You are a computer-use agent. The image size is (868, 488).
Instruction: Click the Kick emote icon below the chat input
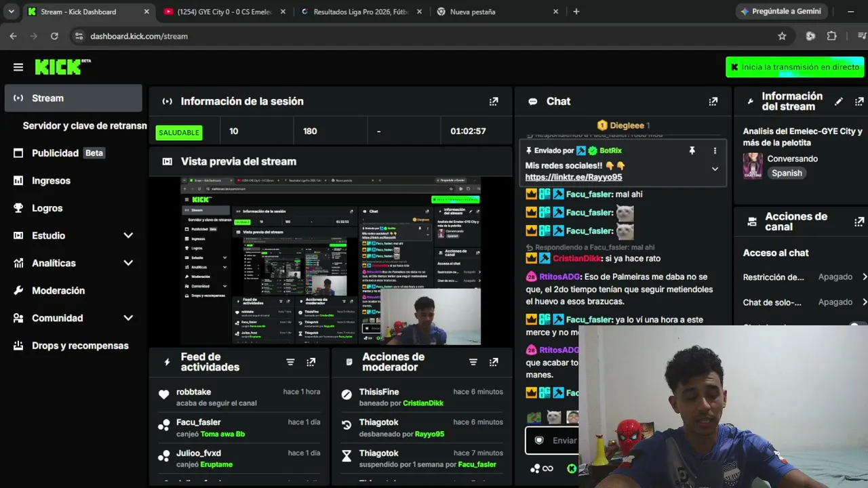pos(572,468)
